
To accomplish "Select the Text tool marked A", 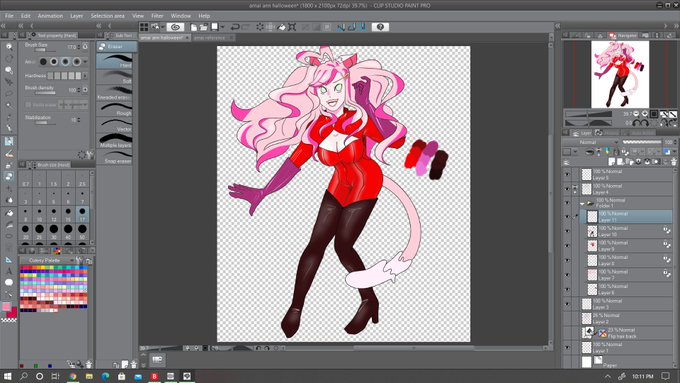I will [9, 271].
